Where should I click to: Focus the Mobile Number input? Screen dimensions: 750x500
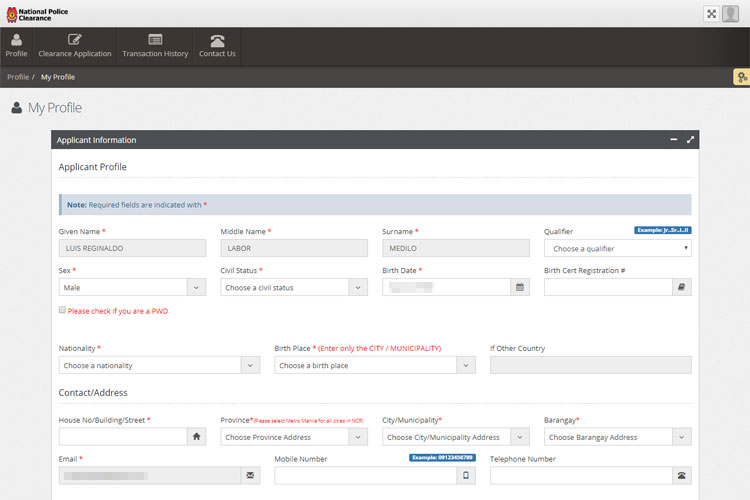(365, 476)
